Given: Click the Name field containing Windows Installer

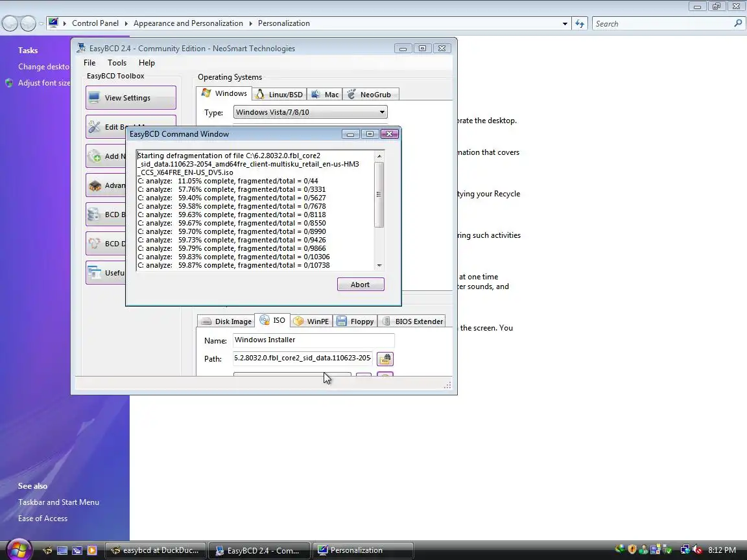Looking at the screenshot, I should tap(313, 340).
